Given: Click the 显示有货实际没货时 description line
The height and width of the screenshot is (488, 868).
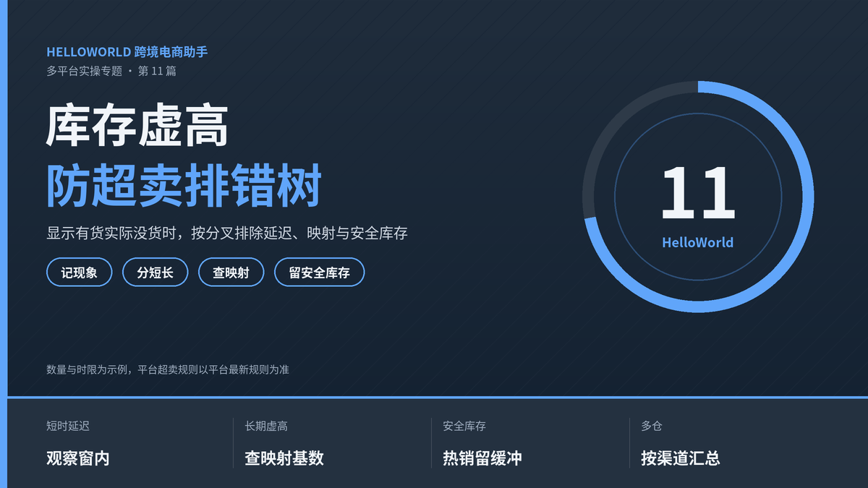Looking at the screenshot, I should (227, 234).
